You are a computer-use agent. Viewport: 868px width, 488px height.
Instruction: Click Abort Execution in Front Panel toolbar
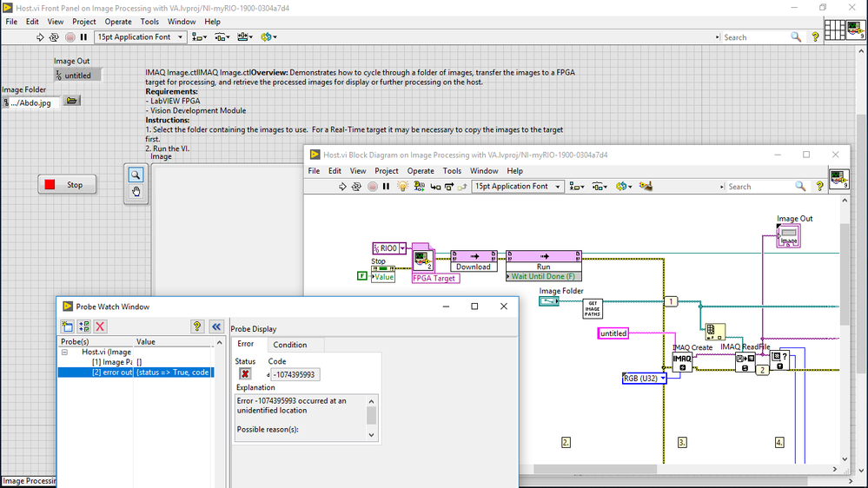(70, 37)
